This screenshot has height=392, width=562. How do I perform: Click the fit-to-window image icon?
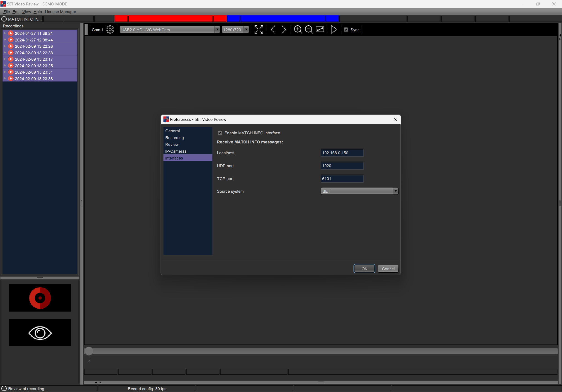click(320, 30)
